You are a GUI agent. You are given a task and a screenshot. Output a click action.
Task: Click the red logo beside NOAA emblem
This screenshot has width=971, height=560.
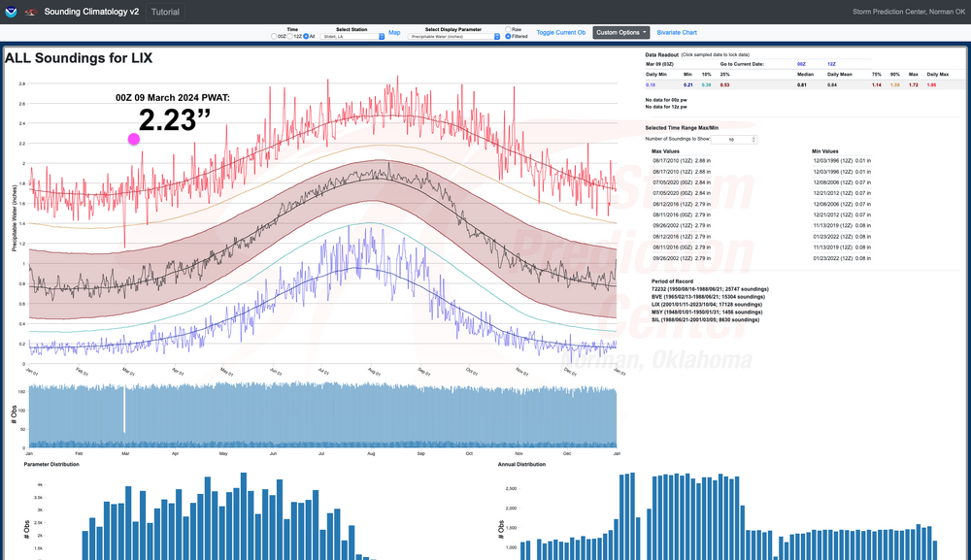point(30,12)
